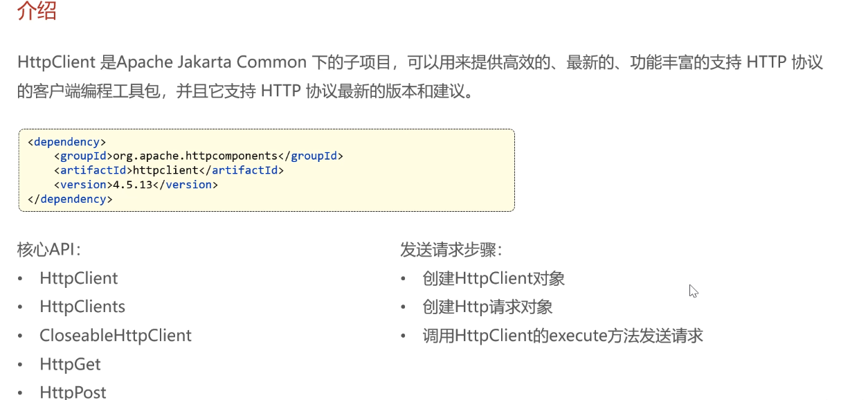Screen dimensions: 868x400
Task: Click the closing dependency tag
Action: [x=70, y=199]
